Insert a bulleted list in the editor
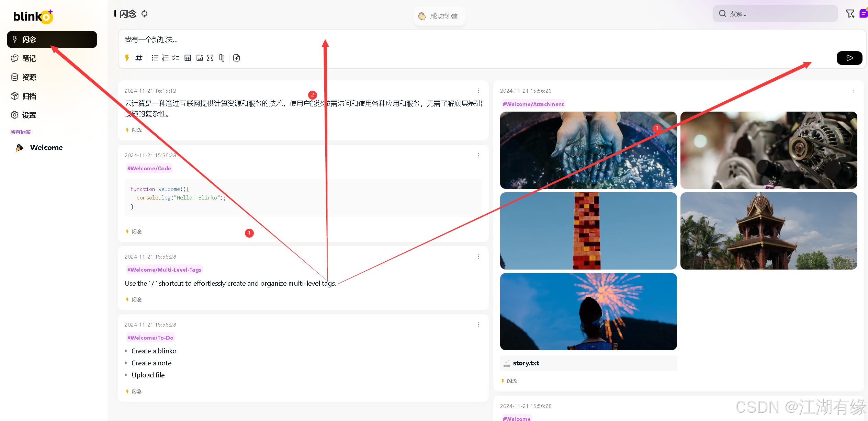This screenshot has width=868, height=421. [155, 58]
